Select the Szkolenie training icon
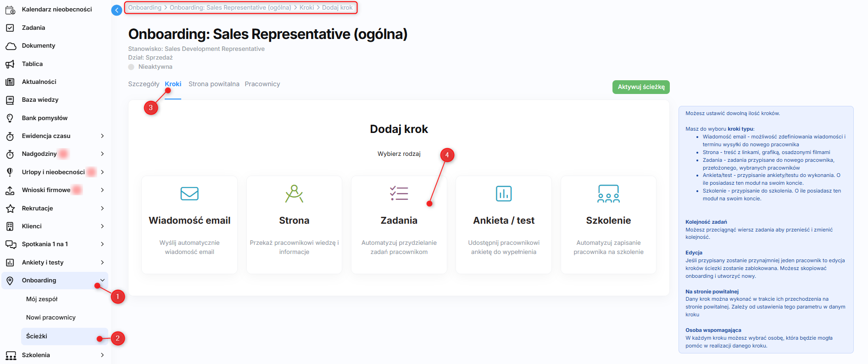Image resolution: width=868 pixels, height=364 pixels. point(608,193)
